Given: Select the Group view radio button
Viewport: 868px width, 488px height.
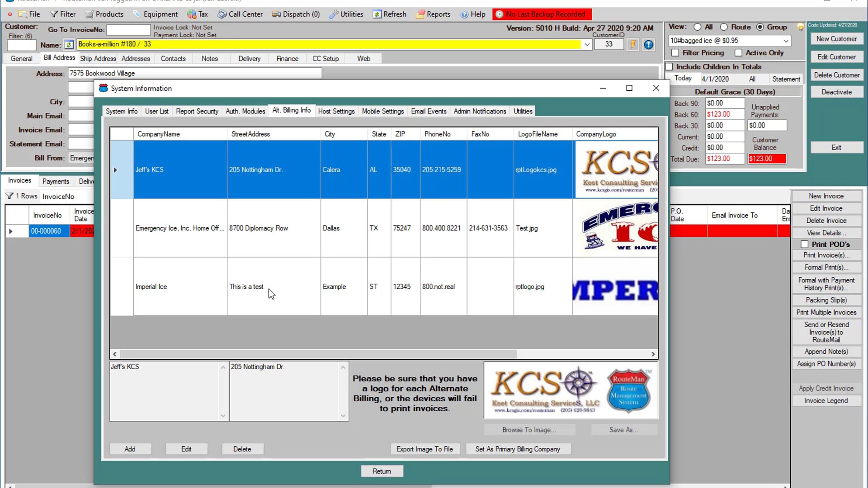Looking at the screenshot, I should (x=760, y=27).
